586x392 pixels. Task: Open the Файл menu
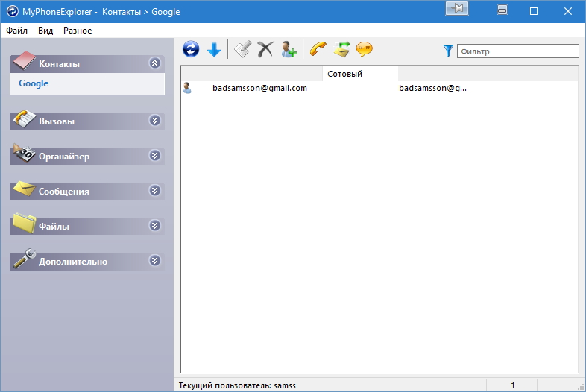[x=17, y=31]
